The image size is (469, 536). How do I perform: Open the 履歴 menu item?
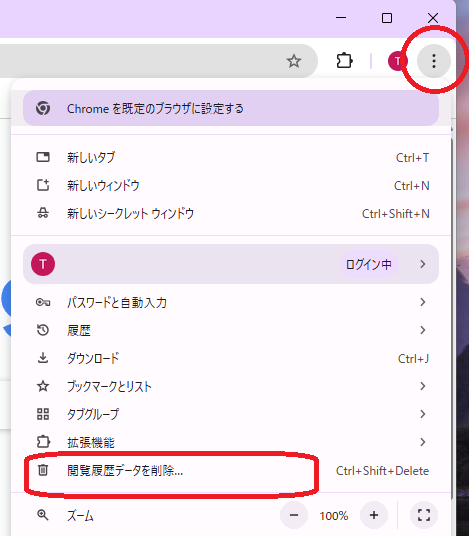(x=231, y=330)
